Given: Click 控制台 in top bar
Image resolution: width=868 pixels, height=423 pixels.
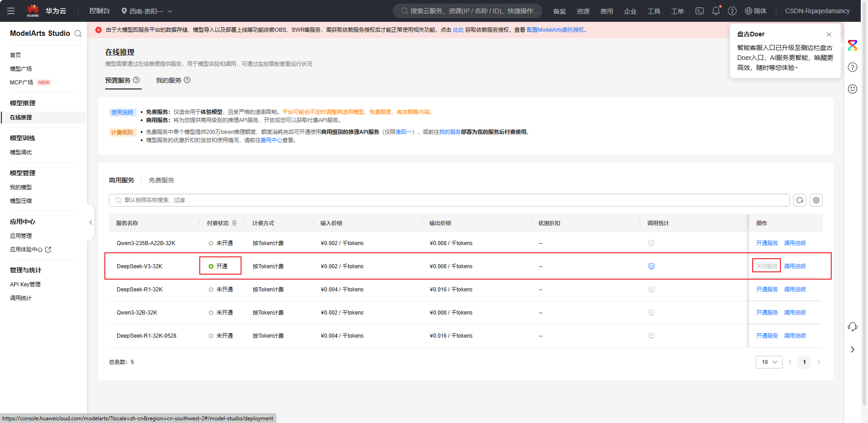Looking at the screenshot, I should pyautogui.click(x=99, y=11).
